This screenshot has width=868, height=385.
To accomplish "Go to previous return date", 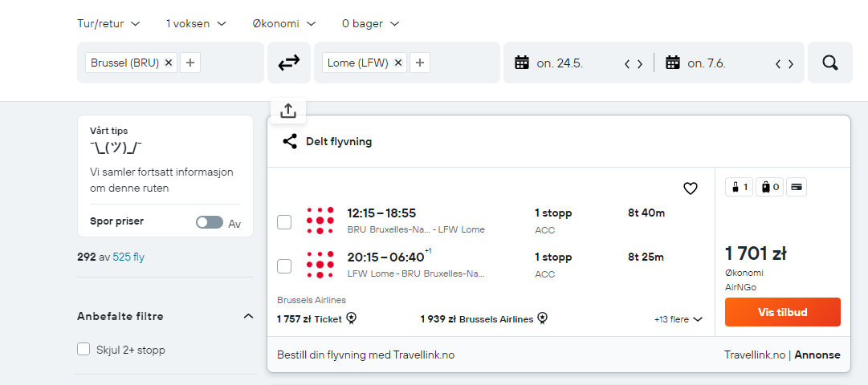I will [x=778, y=63].
